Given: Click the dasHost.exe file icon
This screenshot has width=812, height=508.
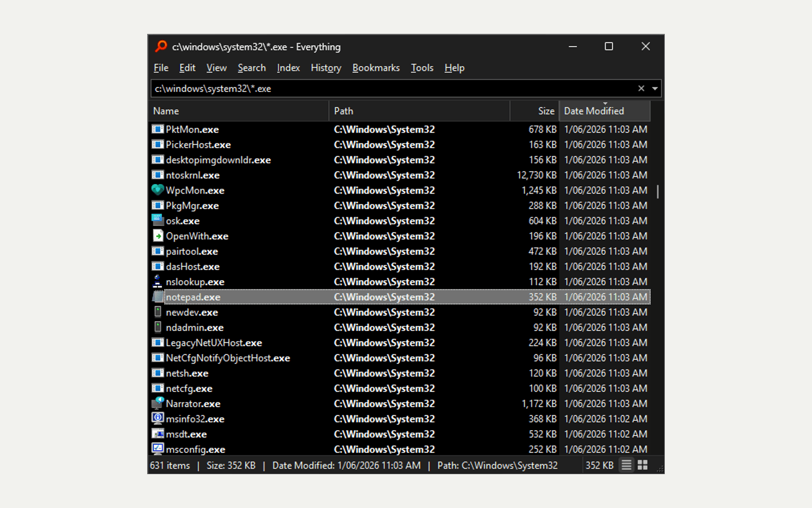Looking at the screenshot, I should tap(158, 266).
